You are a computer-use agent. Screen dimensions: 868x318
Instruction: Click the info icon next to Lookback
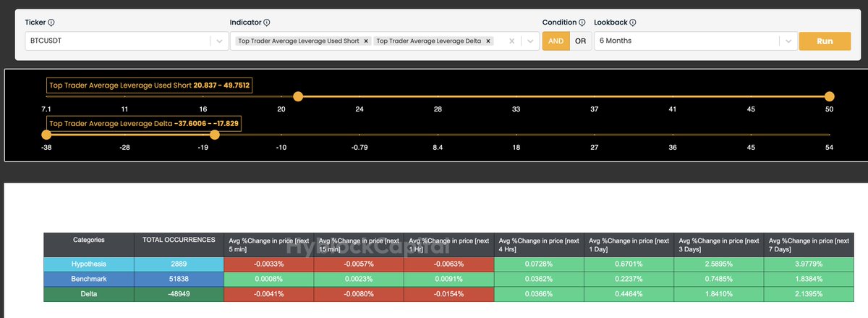point(633,22)
